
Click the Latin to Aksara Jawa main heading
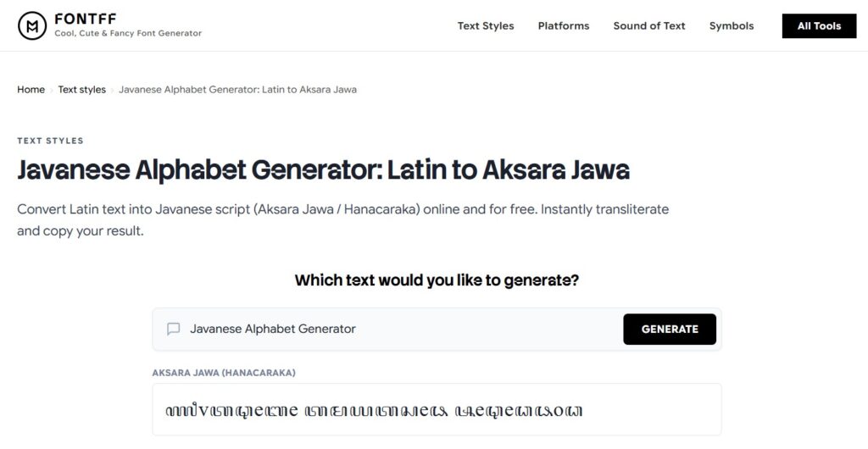(x=323, y=170)
